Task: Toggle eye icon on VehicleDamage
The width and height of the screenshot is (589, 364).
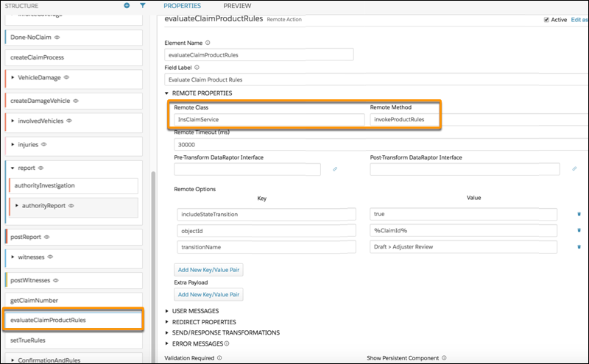Action: pos(66,77)
